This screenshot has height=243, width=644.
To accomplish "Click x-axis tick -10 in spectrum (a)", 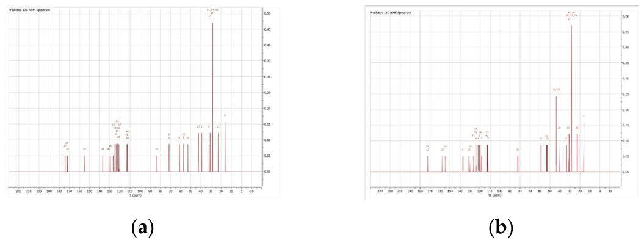I will click(251, 191).
